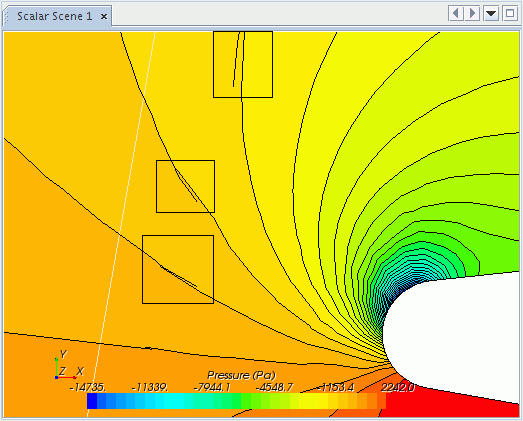Screen dimensions: 523x421
Task: Click the -7944.1 legend value label
Action: pos(212,388)
